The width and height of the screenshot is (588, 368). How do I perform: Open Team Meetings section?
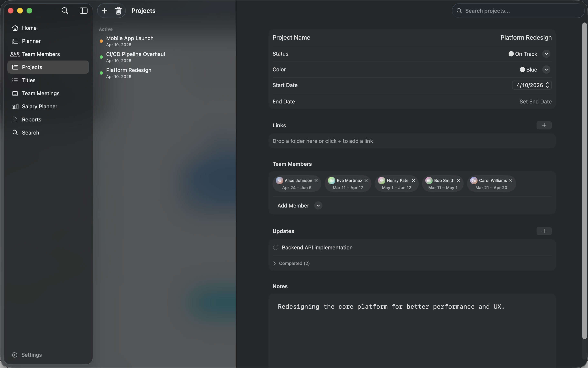[x=48, y=93]
